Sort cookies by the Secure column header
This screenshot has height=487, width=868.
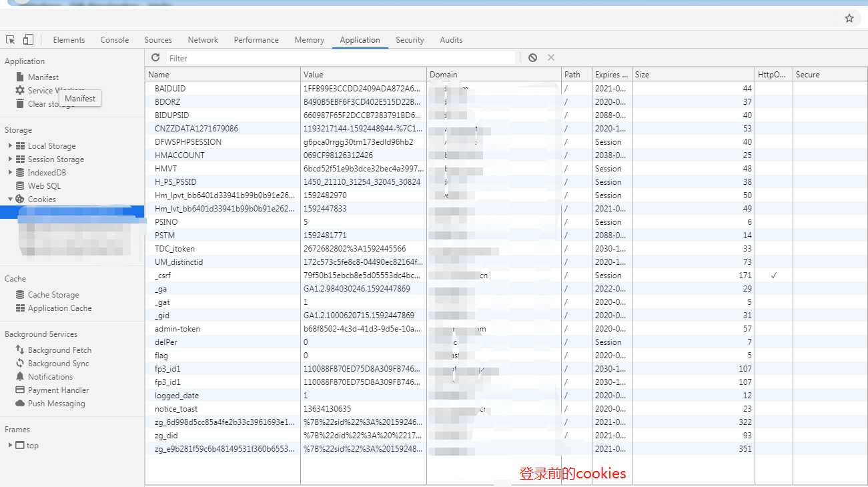(x=830, y=75)
